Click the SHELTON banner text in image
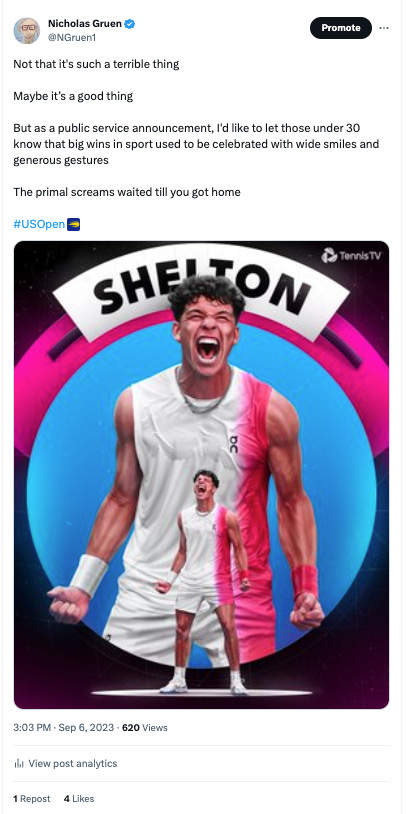406x814 pixels. (201, 292)
